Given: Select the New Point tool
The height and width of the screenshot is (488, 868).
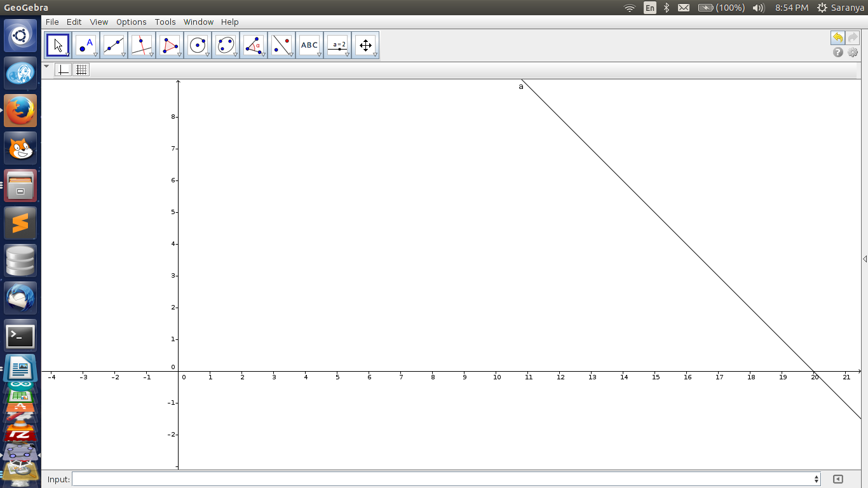Looking at the screenshot, I should 86,45.
